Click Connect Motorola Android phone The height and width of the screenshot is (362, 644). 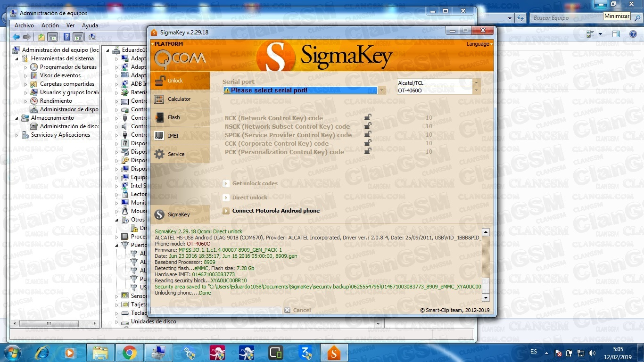click(271, 211)
